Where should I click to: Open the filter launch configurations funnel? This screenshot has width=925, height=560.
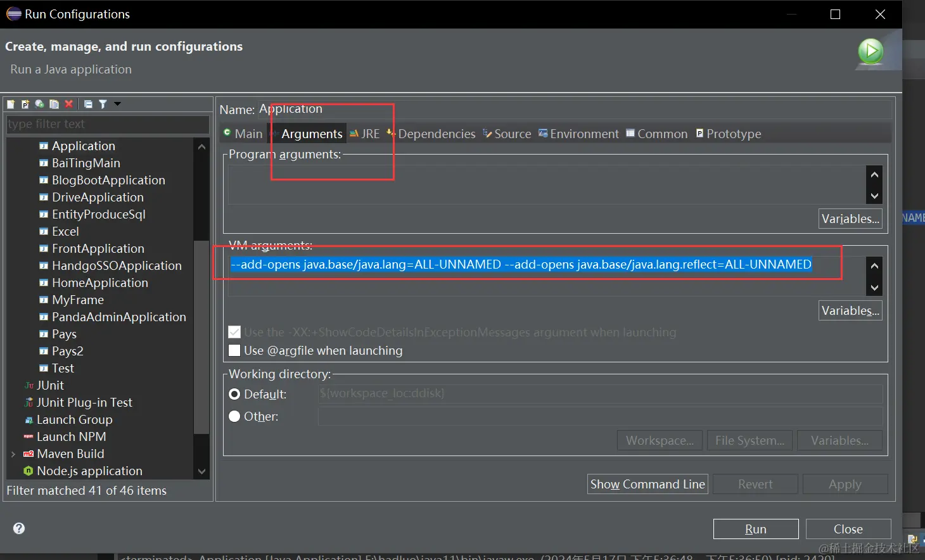103,104
